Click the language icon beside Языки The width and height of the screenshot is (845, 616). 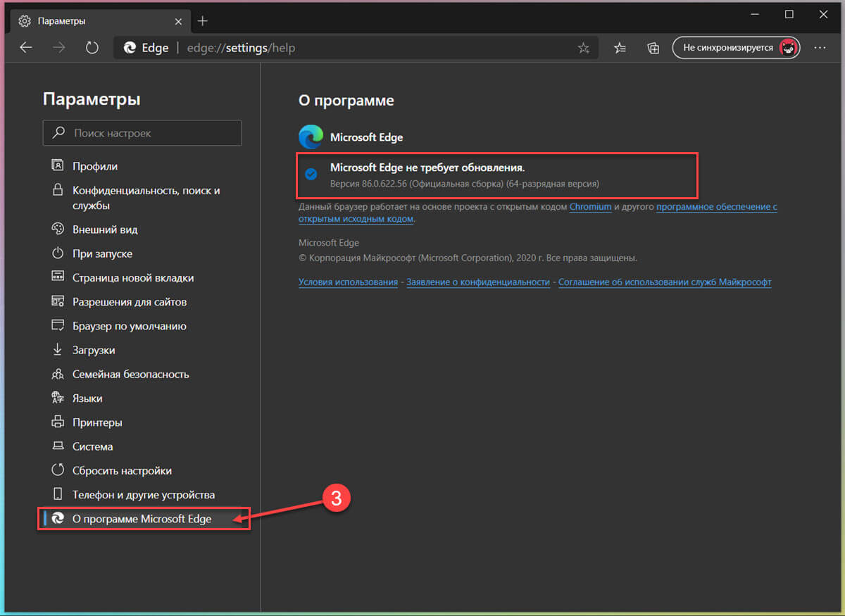(x=58, y=398)
